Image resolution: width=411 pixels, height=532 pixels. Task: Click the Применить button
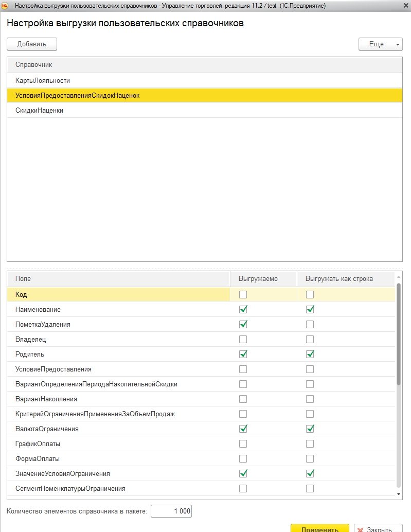[320, 529]
